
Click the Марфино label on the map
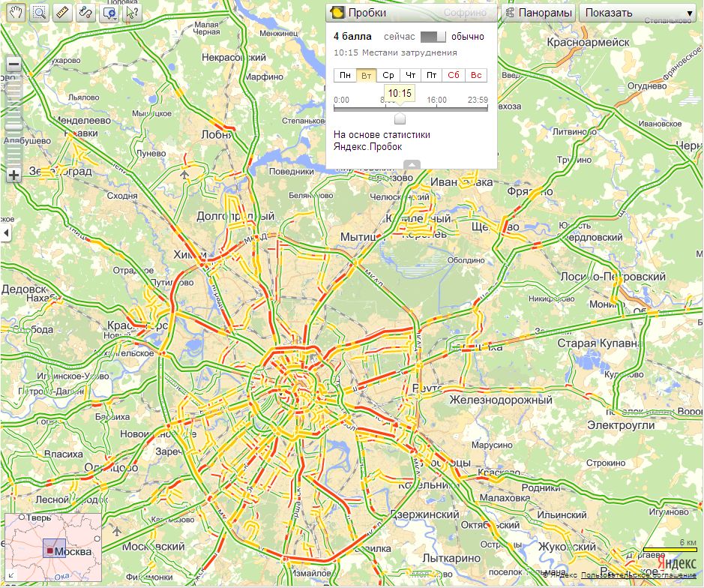264,76
